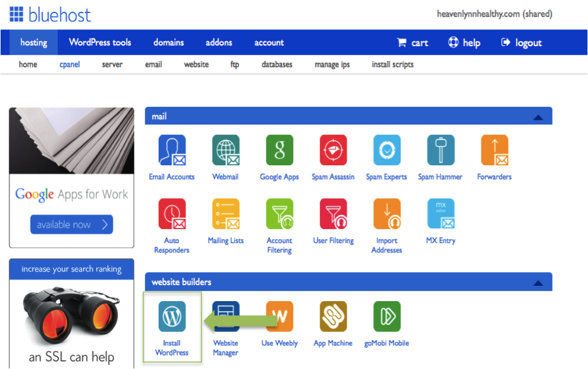Open the server submenu

[x=112, y=64]
